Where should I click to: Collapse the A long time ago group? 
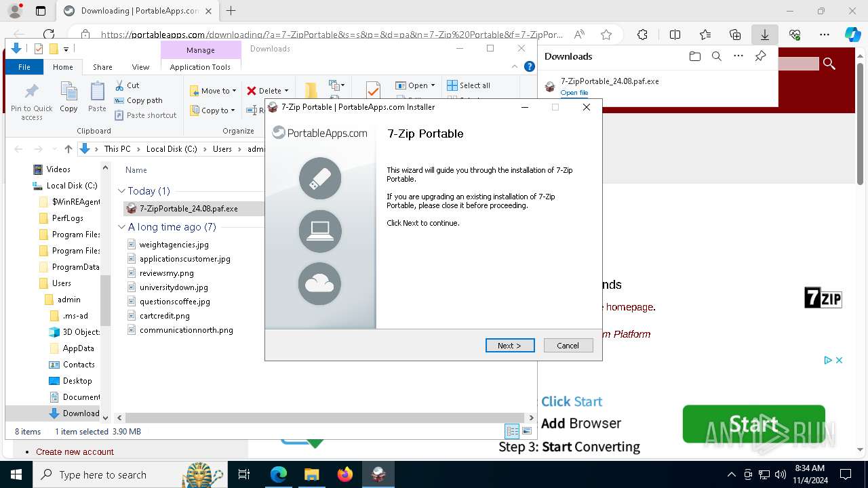[x=122, y=227]
